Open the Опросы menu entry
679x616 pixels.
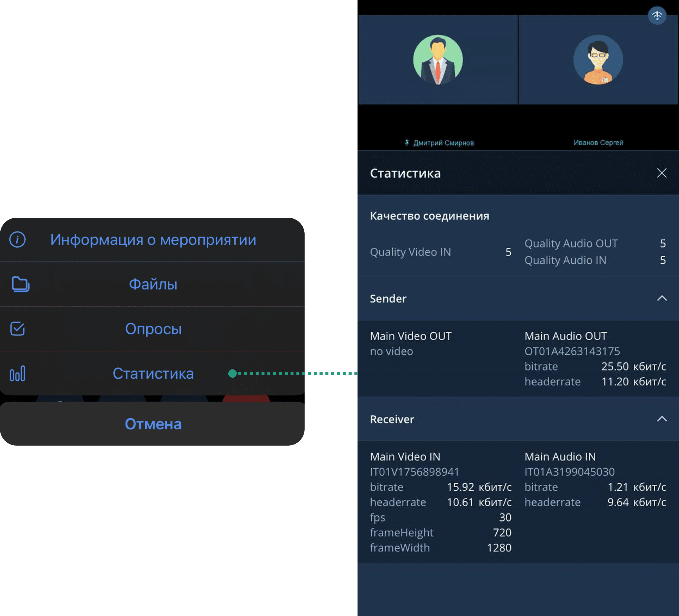[x=153, y=328]
